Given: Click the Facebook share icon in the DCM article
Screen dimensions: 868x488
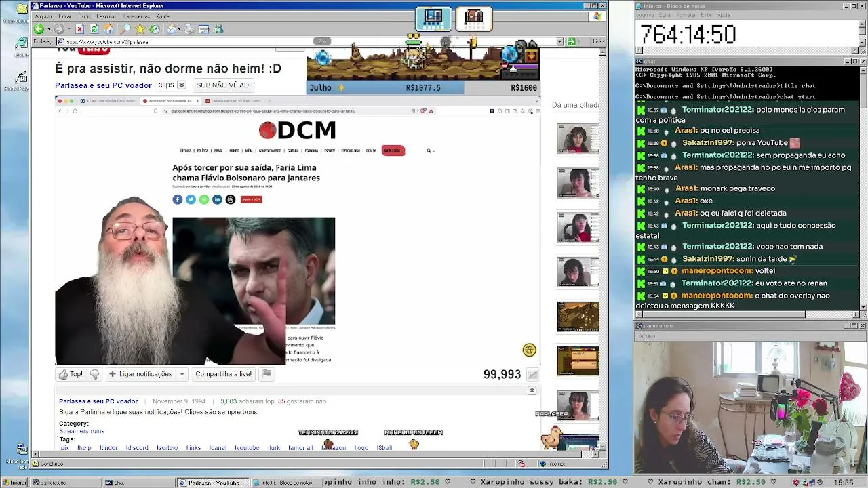Looking at the screenshot, I should (x=178, y=199).
